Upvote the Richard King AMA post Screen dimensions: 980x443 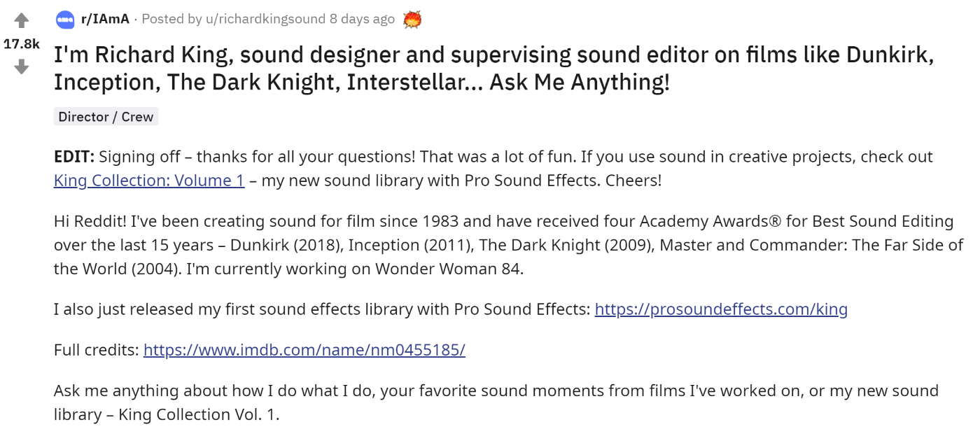[22, 21]
